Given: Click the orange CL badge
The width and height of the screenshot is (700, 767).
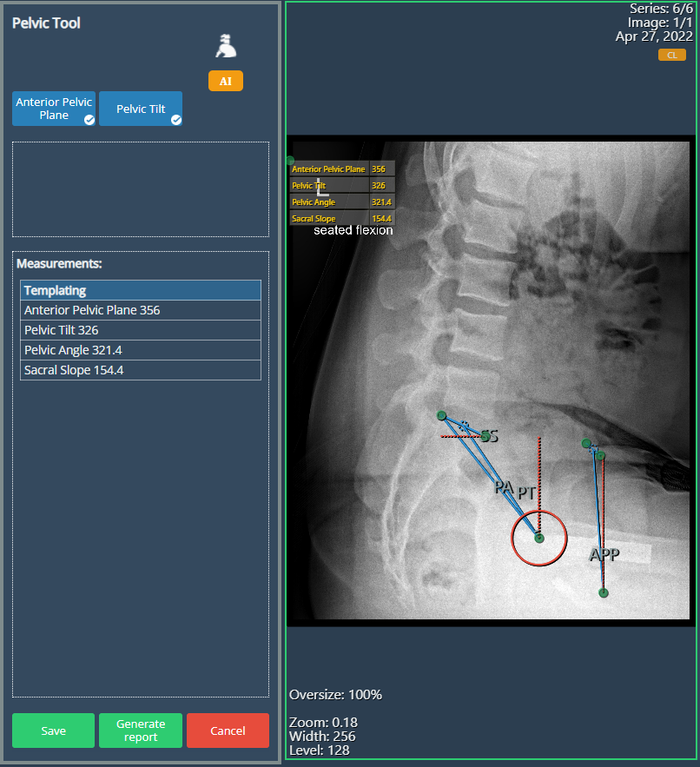Looking at the screenshot, I should point(671,55).
